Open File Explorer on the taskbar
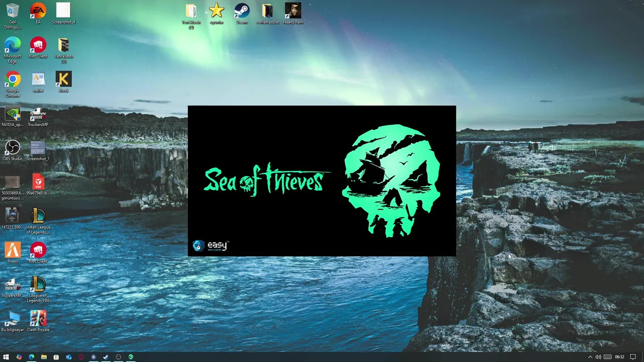Viewport: 644px width, 362px height. tap(44, 357)
